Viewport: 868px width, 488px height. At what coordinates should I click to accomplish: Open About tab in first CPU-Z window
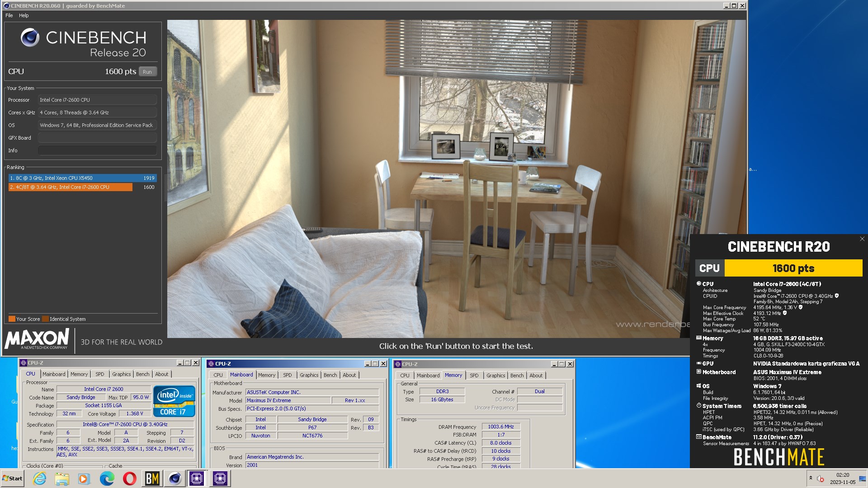tap(161, 374)
